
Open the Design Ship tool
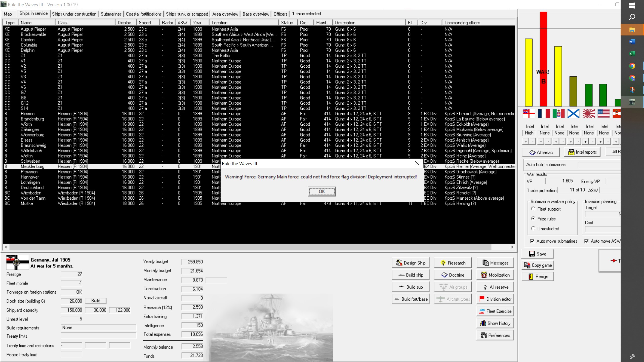pyautogui.click(x=410, y=262)
